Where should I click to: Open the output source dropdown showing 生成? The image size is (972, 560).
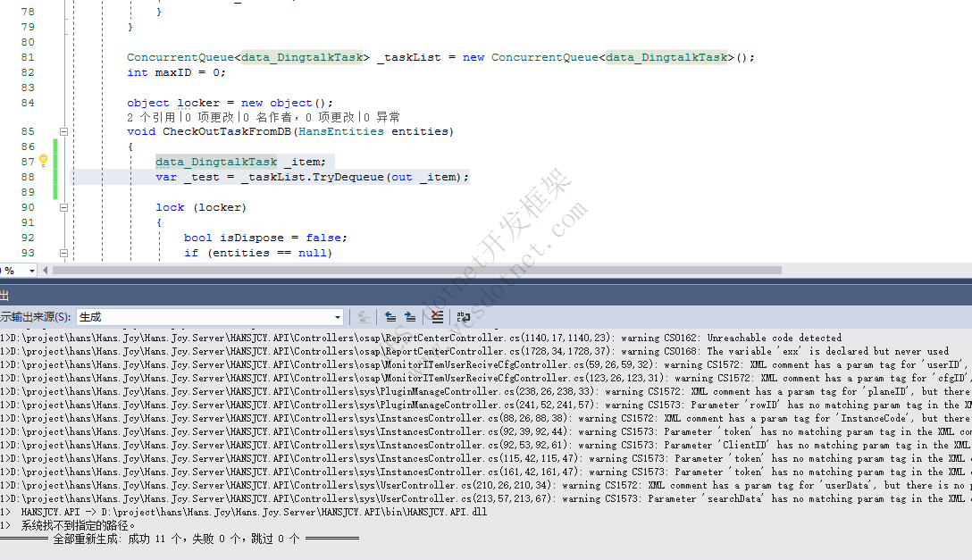pyautogui.click(x=337, y=317)
